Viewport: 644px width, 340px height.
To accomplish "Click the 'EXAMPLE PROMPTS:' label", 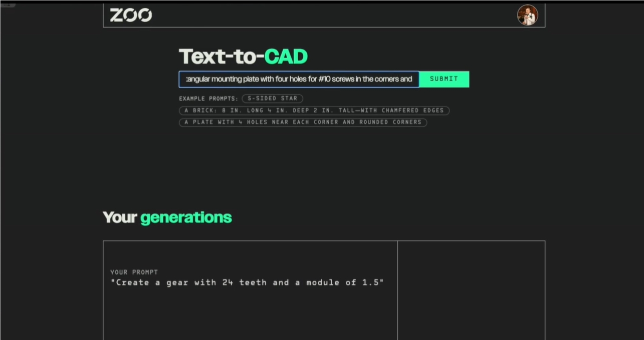I will pos(208,99).
